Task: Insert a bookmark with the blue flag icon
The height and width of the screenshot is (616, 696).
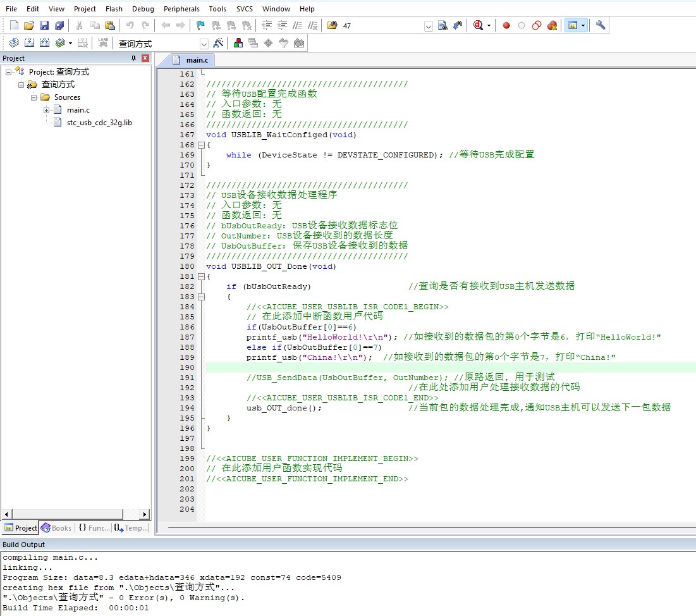Action: click(x=200, y=25)
